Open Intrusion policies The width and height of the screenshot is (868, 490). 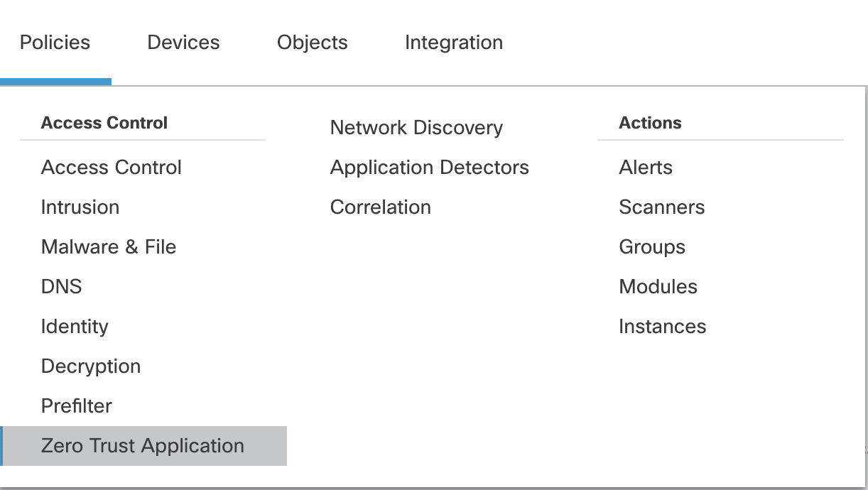tap(80, 207)
